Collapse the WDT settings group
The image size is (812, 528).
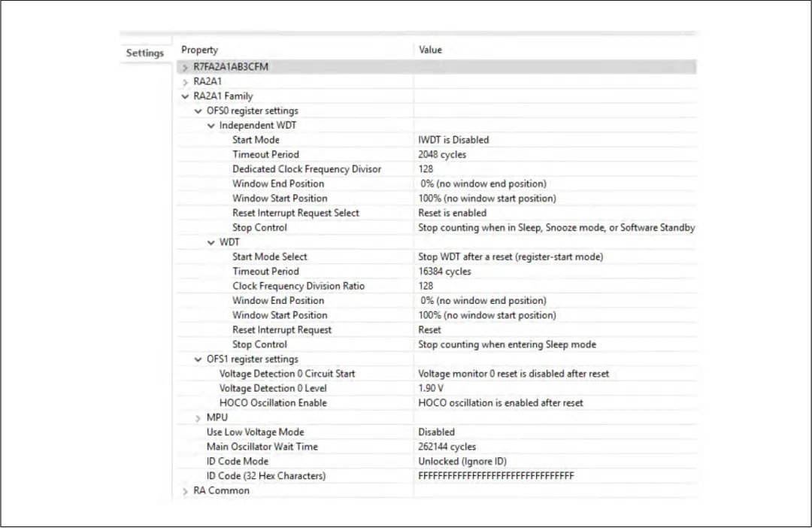(211, 243)
